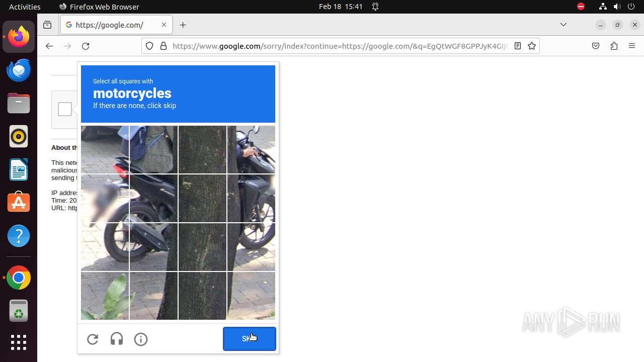Select top-row tile showing blue backpack
644x362 pixels.
click(x=153, y=149)
